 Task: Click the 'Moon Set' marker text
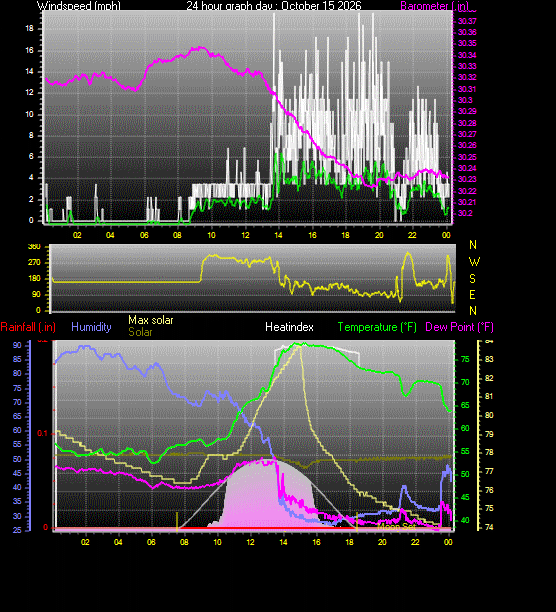[x=396, y=527]
